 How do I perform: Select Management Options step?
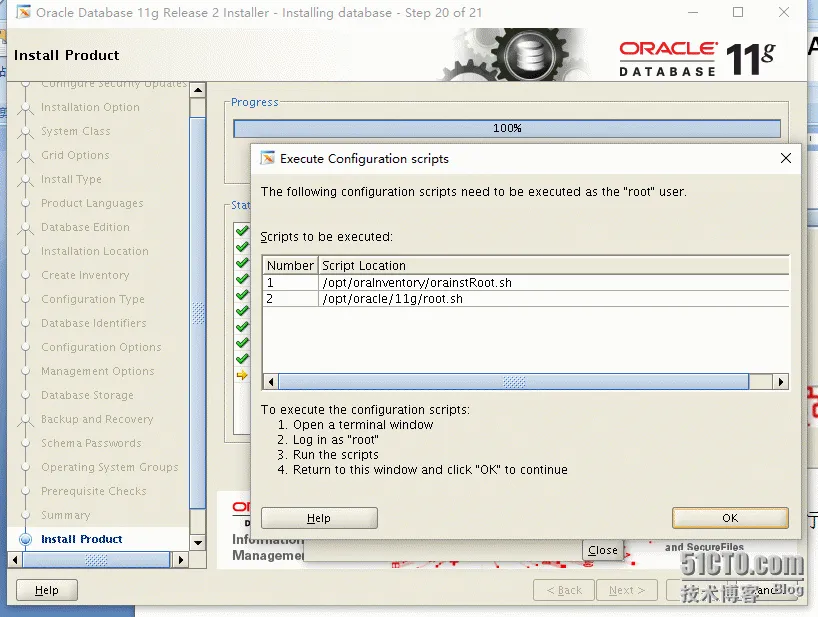98,371
